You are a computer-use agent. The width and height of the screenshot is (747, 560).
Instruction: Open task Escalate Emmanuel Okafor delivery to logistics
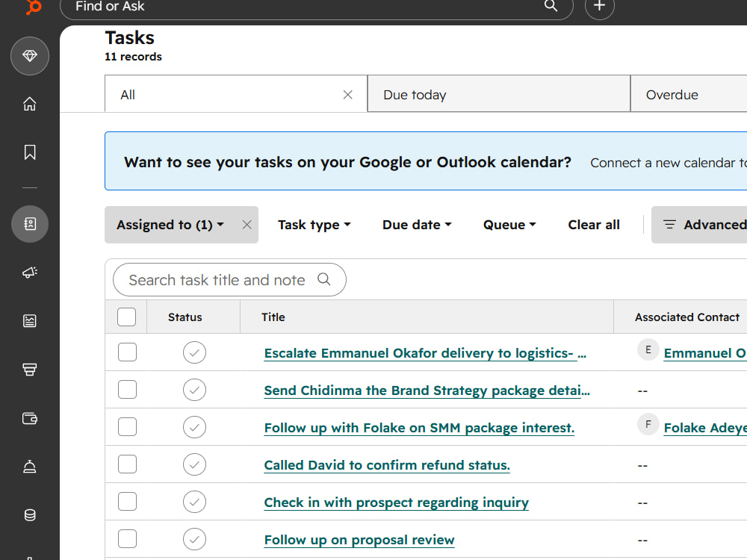pos(425,353)
